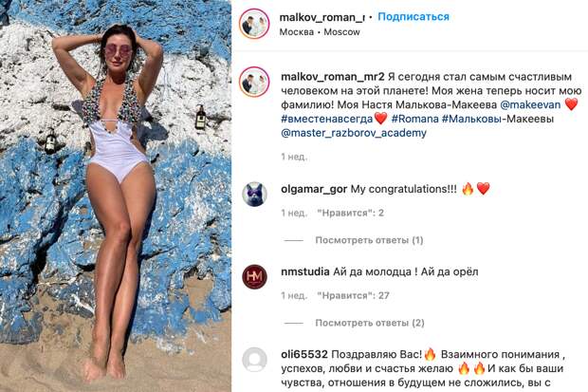Open the #вместенавсегда hashtag
This screenshot has height=392, width=588.
point(326,119)
